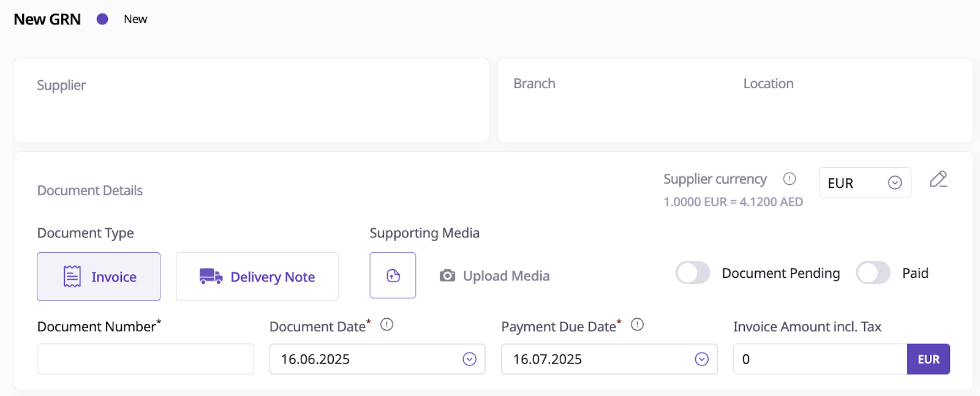
Task: Choose the Delivery Note document type
Action: pos(257,277)
